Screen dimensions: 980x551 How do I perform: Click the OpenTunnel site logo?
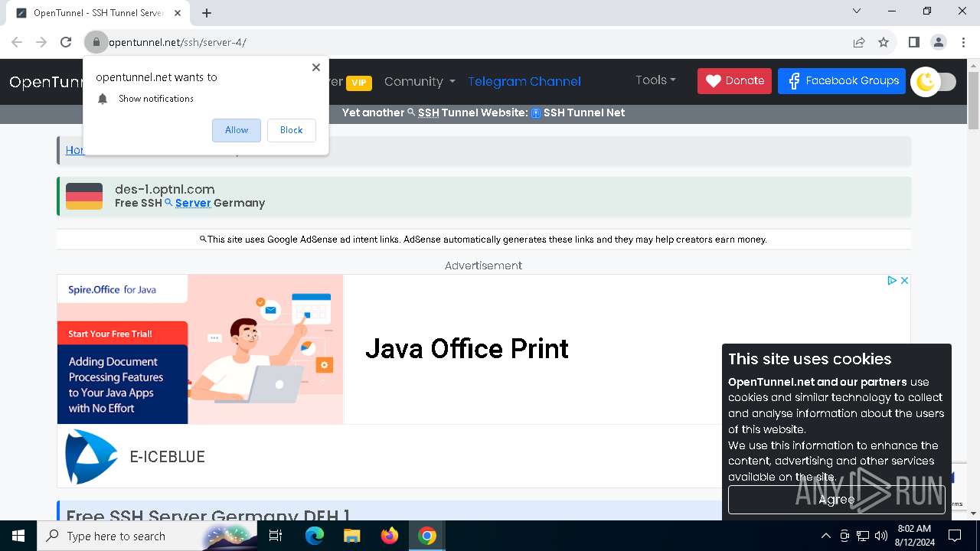[x=46, y=81]
